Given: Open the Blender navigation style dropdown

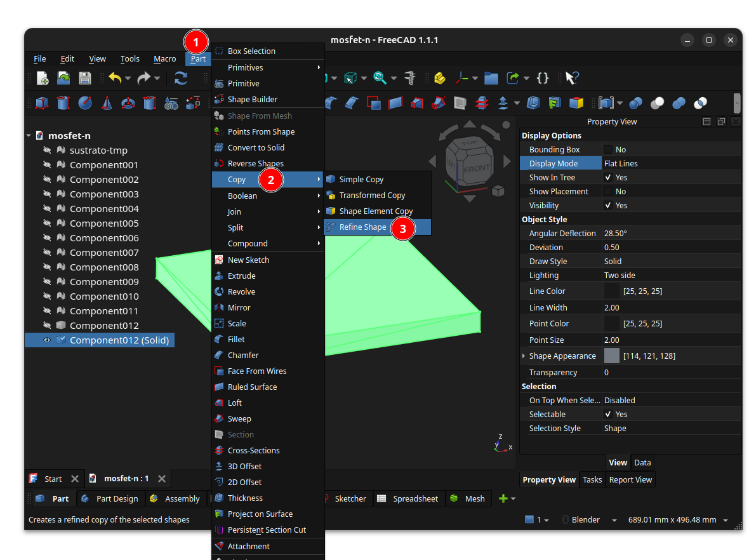Looking at the screenshot, I should [x=614, y=520].
